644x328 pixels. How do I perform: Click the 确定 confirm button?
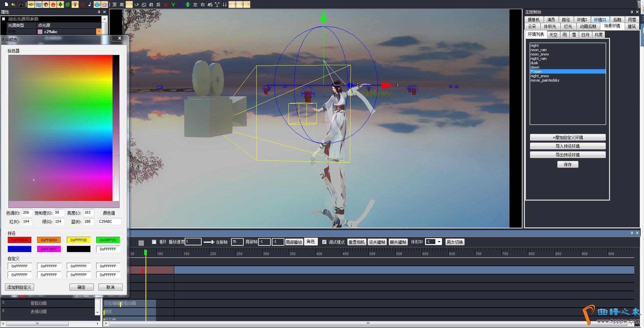coord(81,287)
